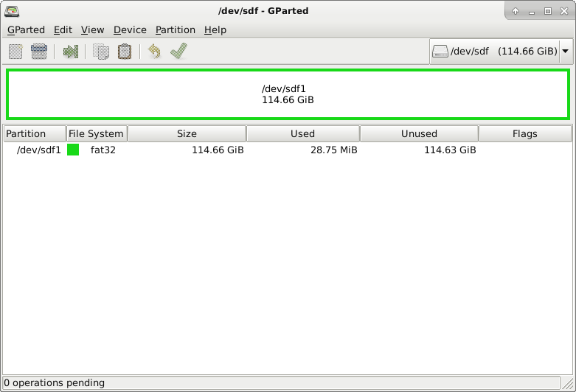Viewport: 576px width, 392px height.
Task: Open the Device menu
Action: (x=130, y=29)
